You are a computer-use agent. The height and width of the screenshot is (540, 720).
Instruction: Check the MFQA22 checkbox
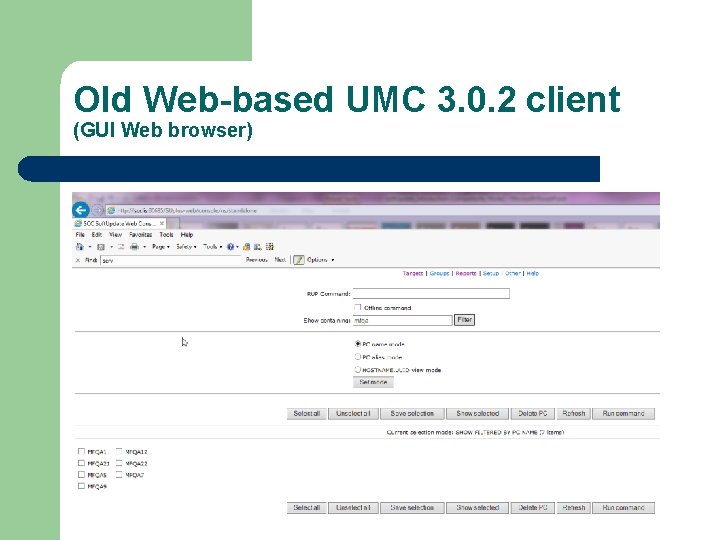119,463
